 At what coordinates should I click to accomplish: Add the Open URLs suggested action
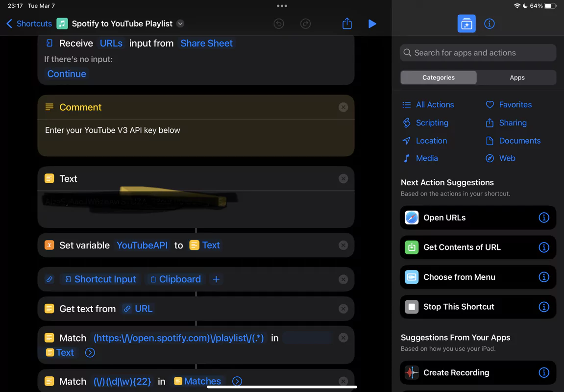pyautogui.click(x=478, y=218)
